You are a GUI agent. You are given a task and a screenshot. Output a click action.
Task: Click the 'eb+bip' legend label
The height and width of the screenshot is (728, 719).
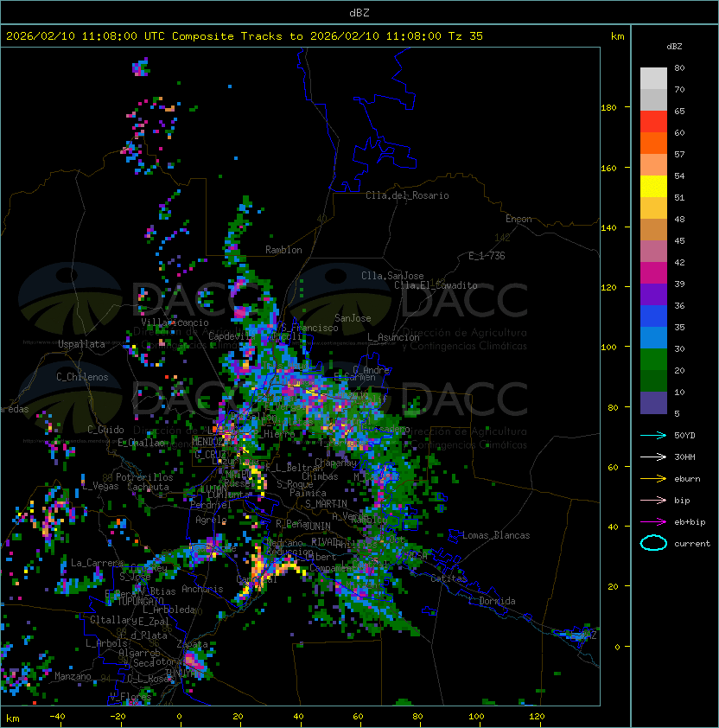(x=690, y=522)
